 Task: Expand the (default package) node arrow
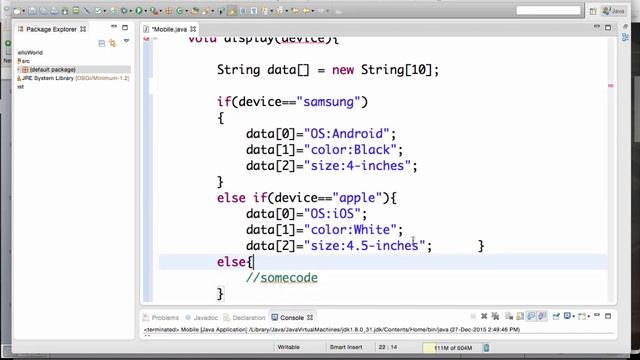tap(18, 70)
